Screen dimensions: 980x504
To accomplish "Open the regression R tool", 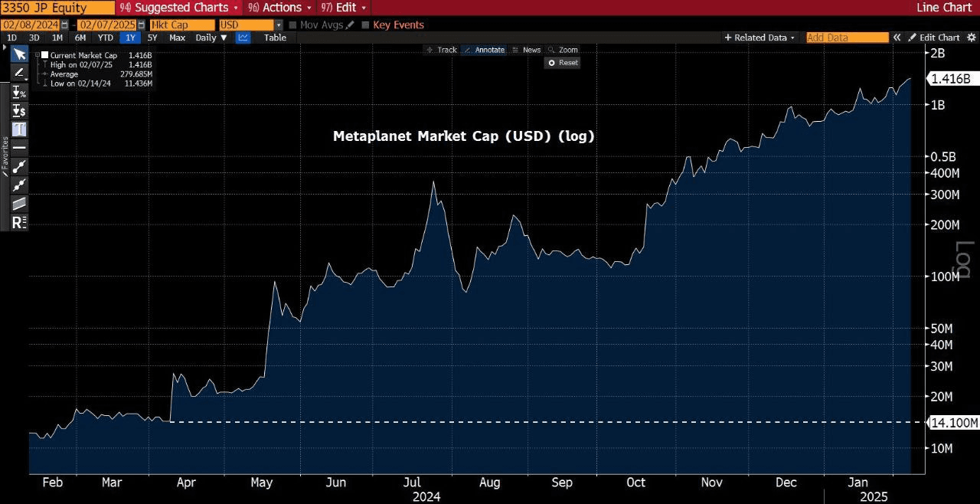I will click(x=19, y=222).
